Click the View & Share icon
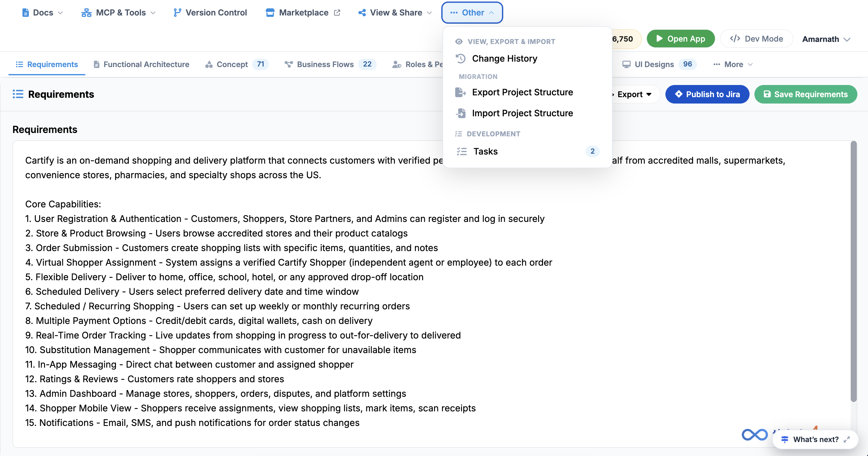 [362, 12]
